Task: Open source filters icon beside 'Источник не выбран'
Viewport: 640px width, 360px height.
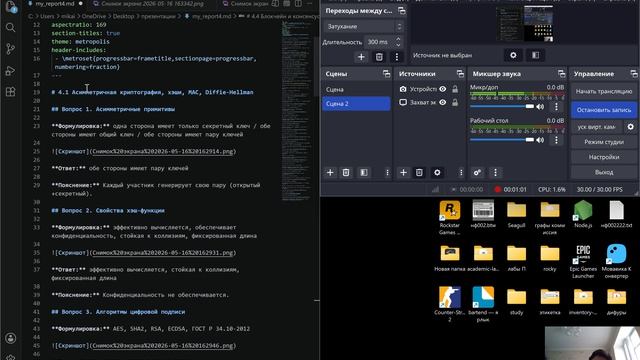Action: click(536, 55)
